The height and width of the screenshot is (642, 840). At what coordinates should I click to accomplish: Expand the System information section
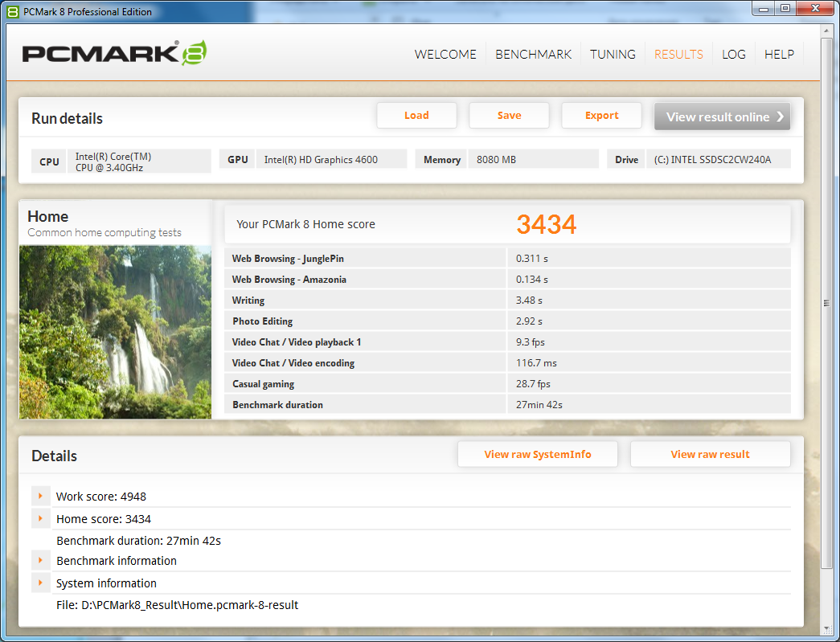40,583
